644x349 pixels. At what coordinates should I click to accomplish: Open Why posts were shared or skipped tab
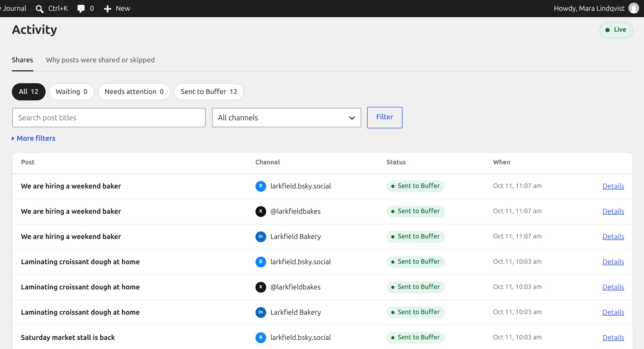[x=100, y=60]
